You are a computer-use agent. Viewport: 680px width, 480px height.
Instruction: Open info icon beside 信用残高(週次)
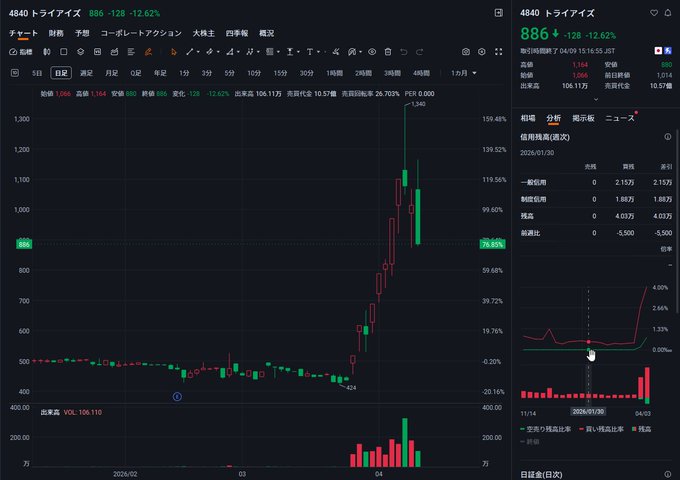[x=668, y=137]
